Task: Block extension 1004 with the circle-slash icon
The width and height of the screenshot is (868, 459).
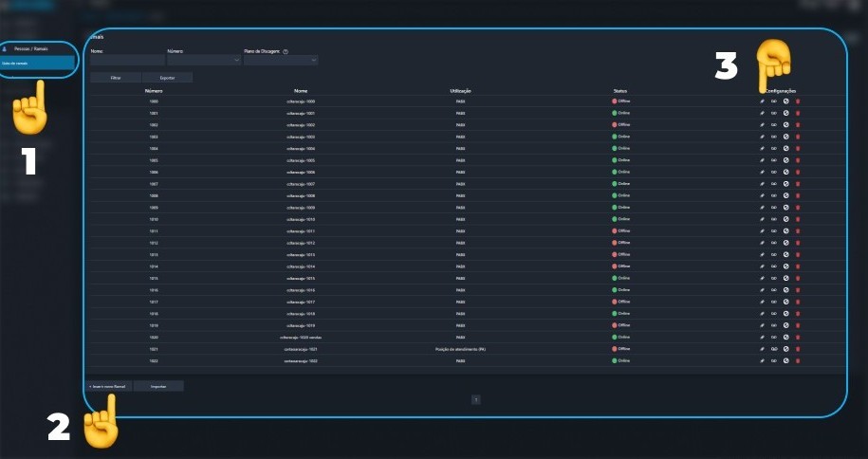Action: tap(785, 148)
